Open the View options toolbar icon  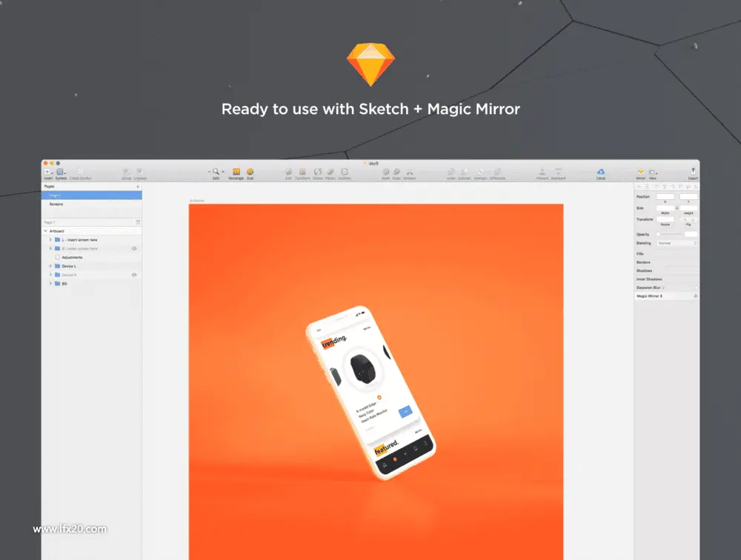click(653, 172)
